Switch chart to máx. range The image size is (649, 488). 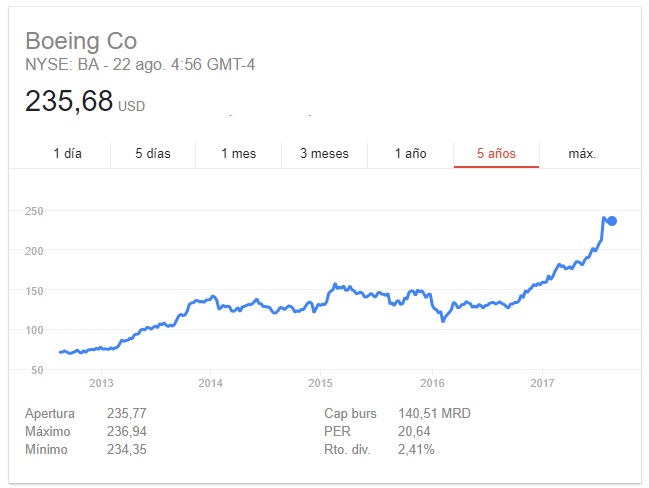pyautogui.click(x=582, y=153)
